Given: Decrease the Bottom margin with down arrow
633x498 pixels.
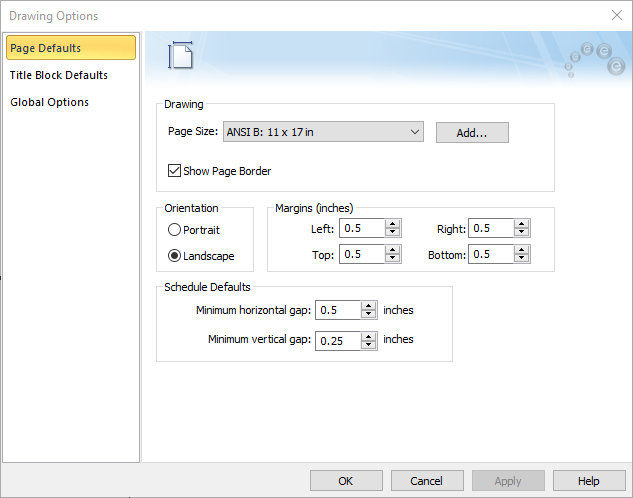Looking at the screenshot, I should pyautogui.click(x=522, y=259).
